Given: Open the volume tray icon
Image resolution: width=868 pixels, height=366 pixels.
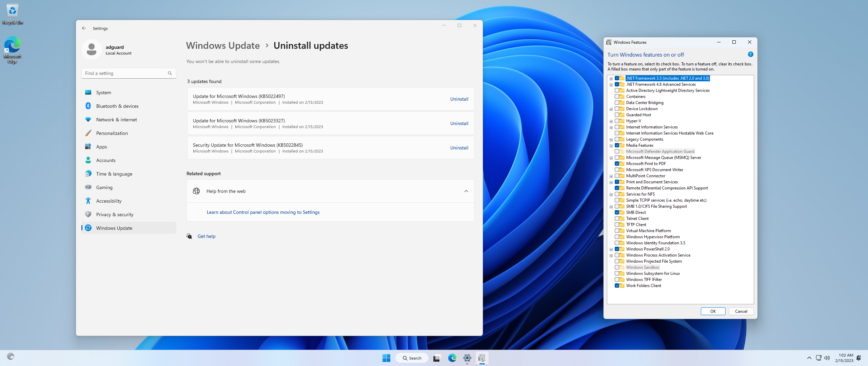Looking at the screenshot, I should coord(827,358).
